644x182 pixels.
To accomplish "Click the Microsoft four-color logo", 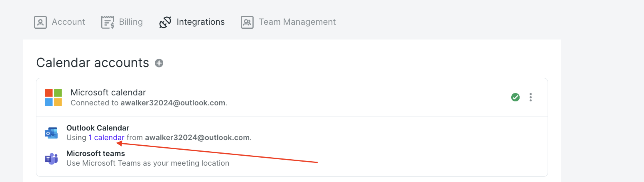I will 53,97.
